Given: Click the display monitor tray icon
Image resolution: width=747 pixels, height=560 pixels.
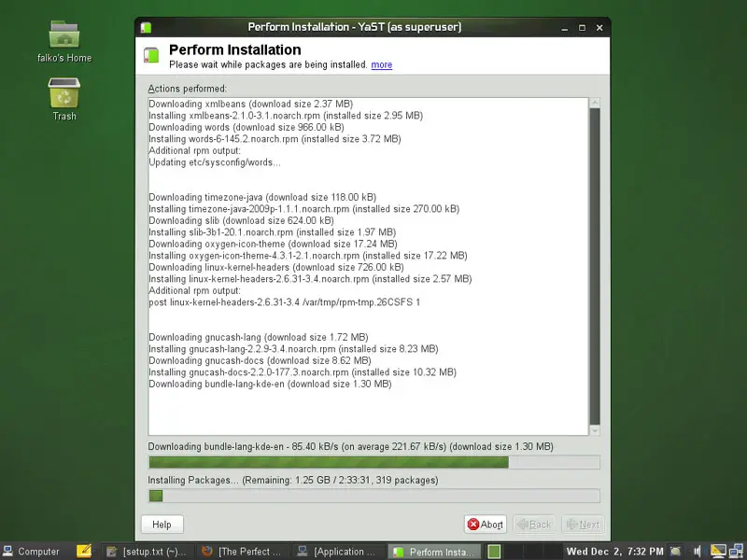Looking at the screenshot, I should 717,552.
